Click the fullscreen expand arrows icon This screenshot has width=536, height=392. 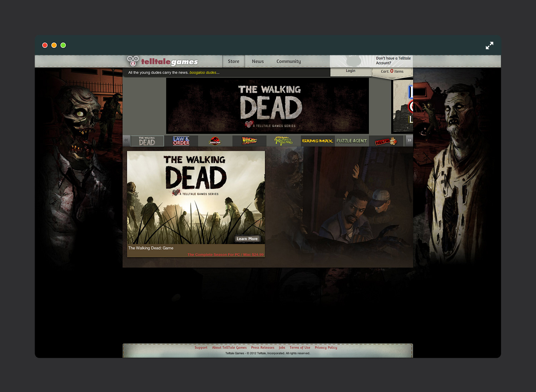490,45
